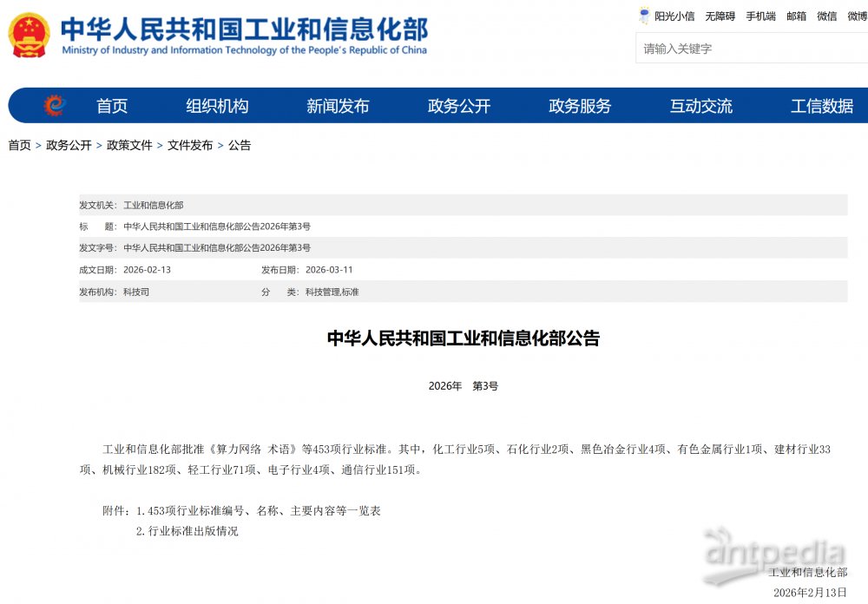The image size is (868, 604).
Task: Switch to the 新闻发布 menu tab
Action: [x=338, y=106]
